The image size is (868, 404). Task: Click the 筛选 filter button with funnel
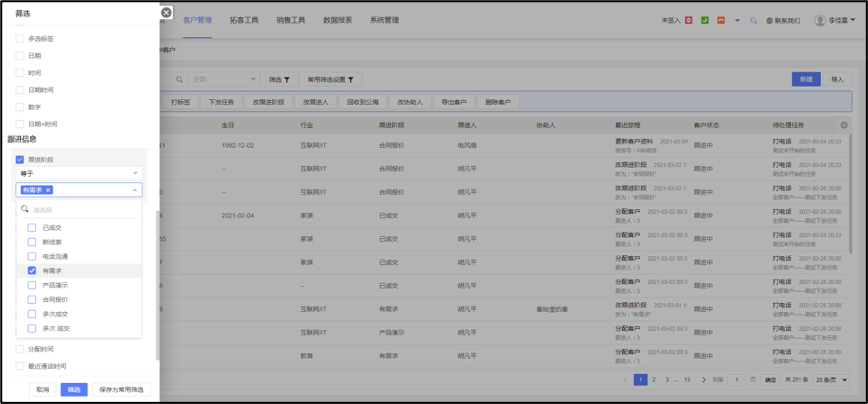(x=280, y=80)
